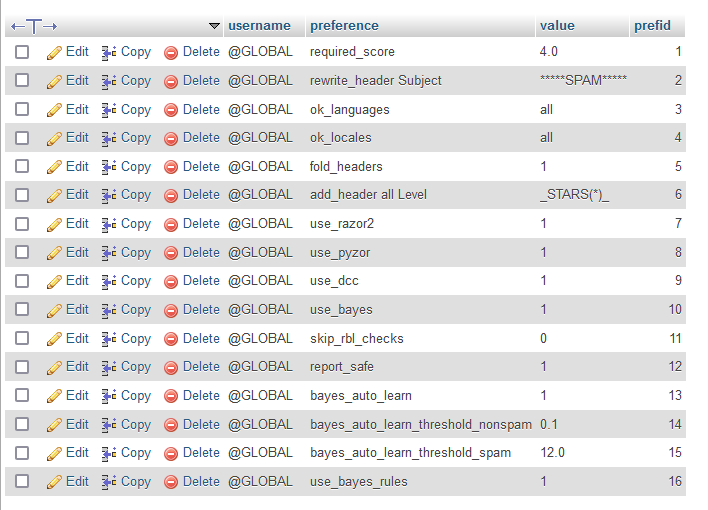Image resolution: width=708 pixels, height=510 pixels.
Task: Toggle checkbox for bayes_auto_learn_threshold_spam row
Action: tap(22, 453)
